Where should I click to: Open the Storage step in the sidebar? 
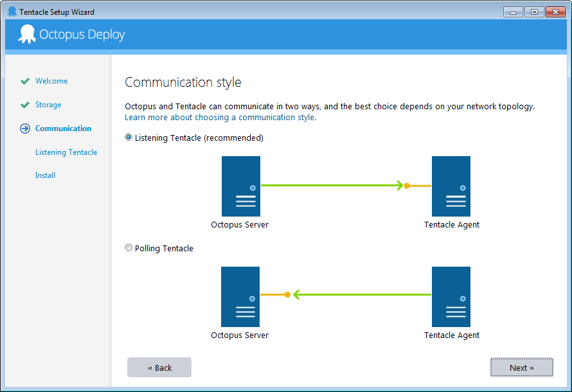pyautogui.click(x=49, y=104)
